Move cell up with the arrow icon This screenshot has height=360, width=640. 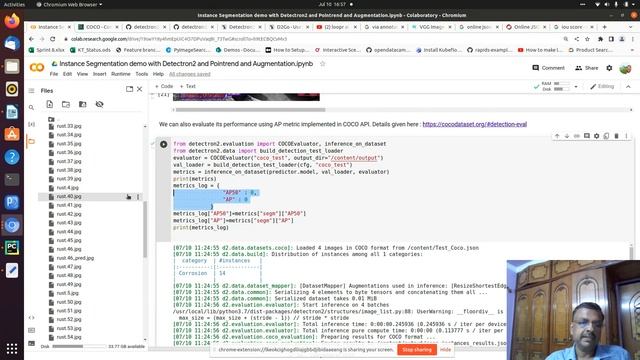coord(557,136)
